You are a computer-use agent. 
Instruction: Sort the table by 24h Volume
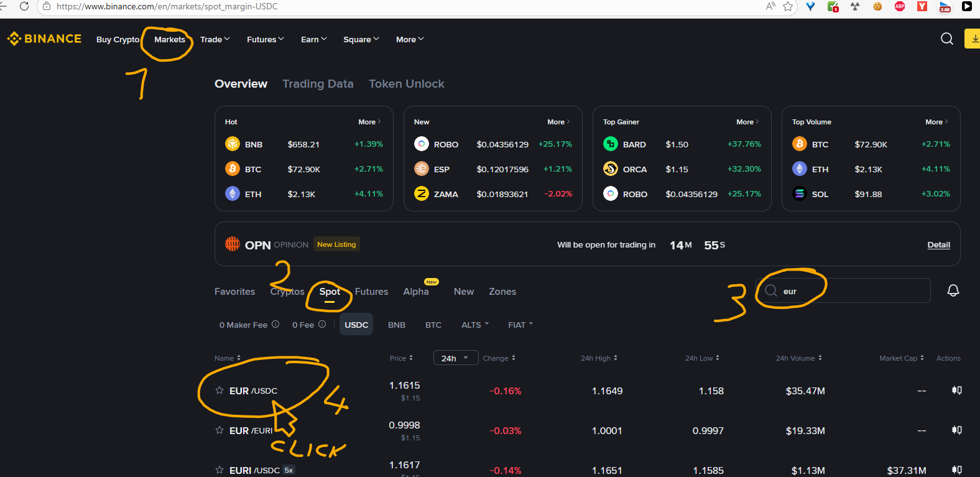coord(798,358)
